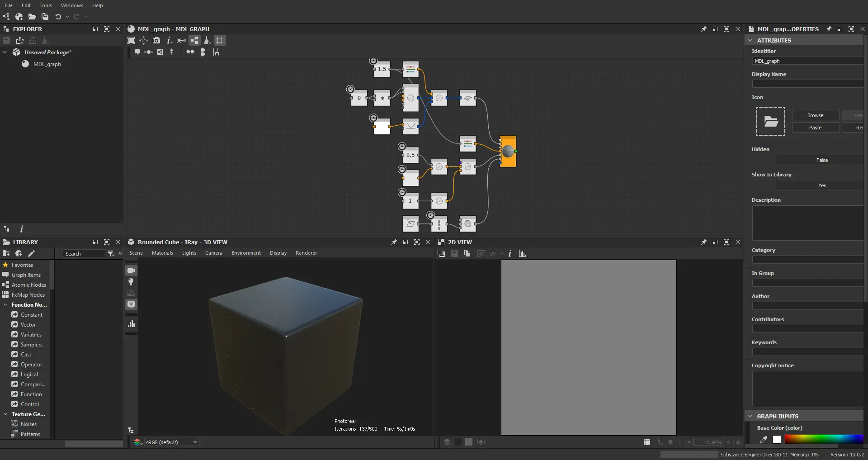Click the tiling grid icon in 2D View

click(647, 442)
